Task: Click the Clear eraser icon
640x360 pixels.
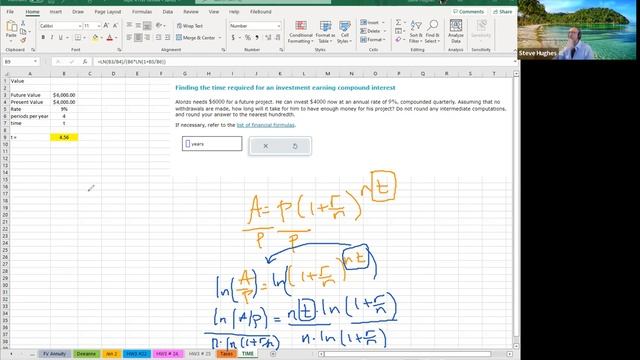Action: point(398,40)
